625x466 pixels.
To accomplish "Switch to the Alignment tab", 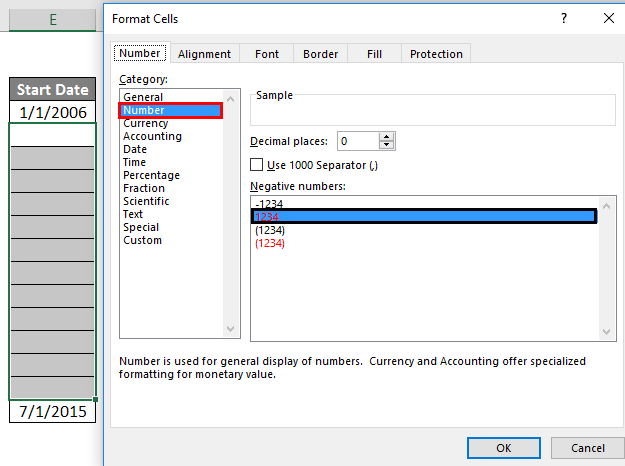I will coord(204,54).
